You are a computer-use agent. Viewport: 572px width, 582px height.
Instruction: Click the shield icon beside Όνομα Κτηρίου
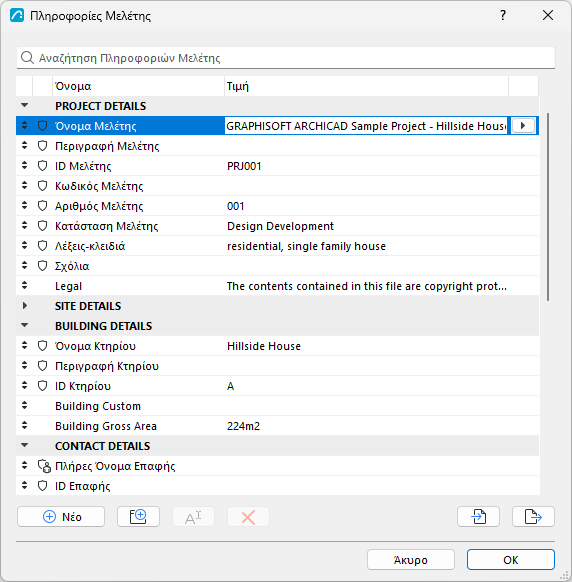[42, 346]
